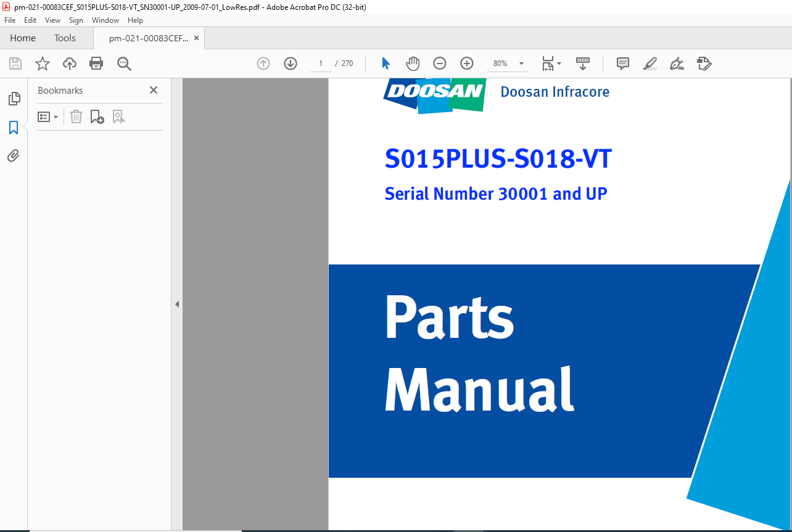Image resolution: width=792 pixels, height=532 pixels.
Task: Add a new bookmark icon
Action: pos(97,117)
